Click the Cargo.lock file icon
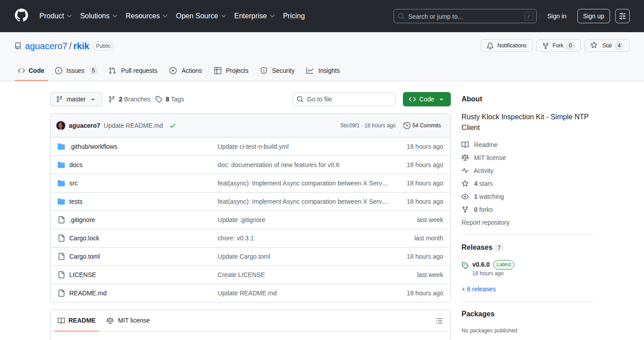 (61, 238)
